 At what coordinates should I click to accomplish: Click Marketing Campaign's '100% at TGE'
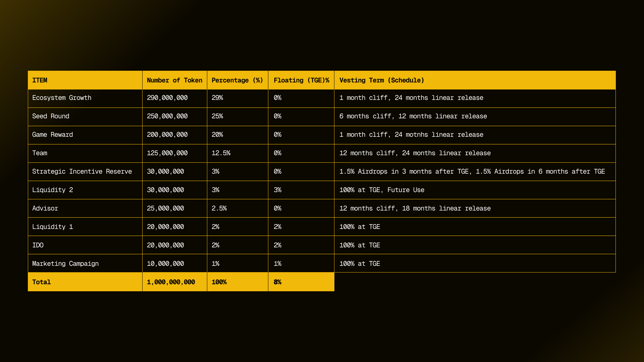click(360, 264)
